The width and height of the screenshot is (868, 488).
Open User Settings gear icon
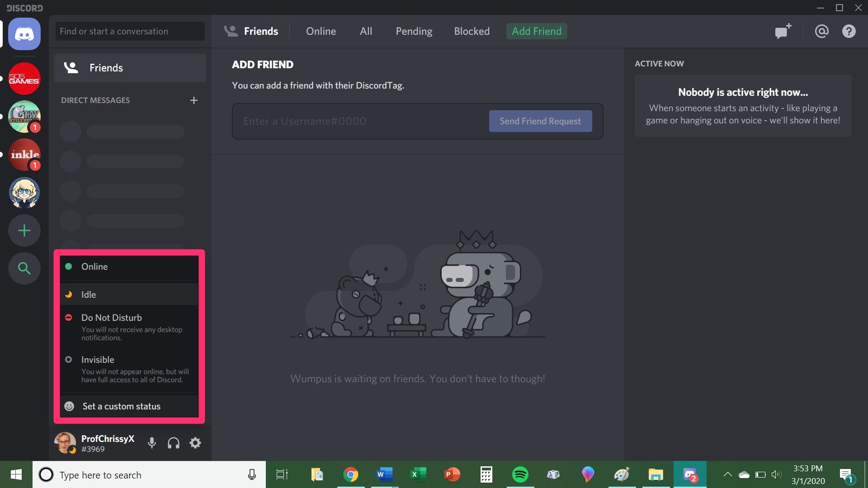click(x=195, y=443)
